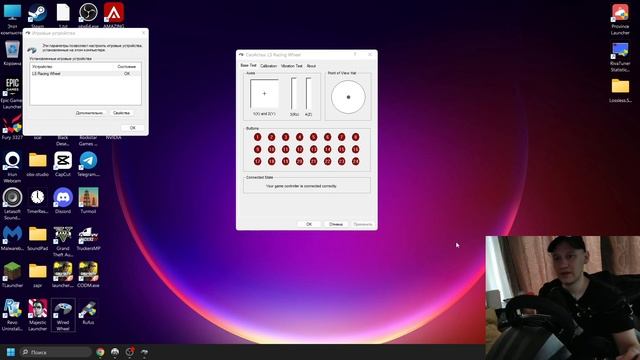This screenshot has width=640, height=360.
Task: Switch to the About tab
Action: point(311,66)
